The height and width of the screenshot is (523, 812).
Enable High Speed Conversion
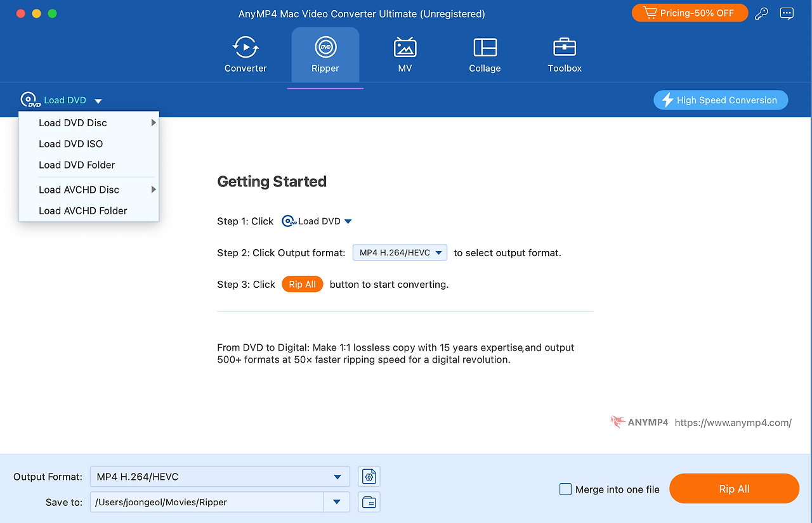coord(721,100)
